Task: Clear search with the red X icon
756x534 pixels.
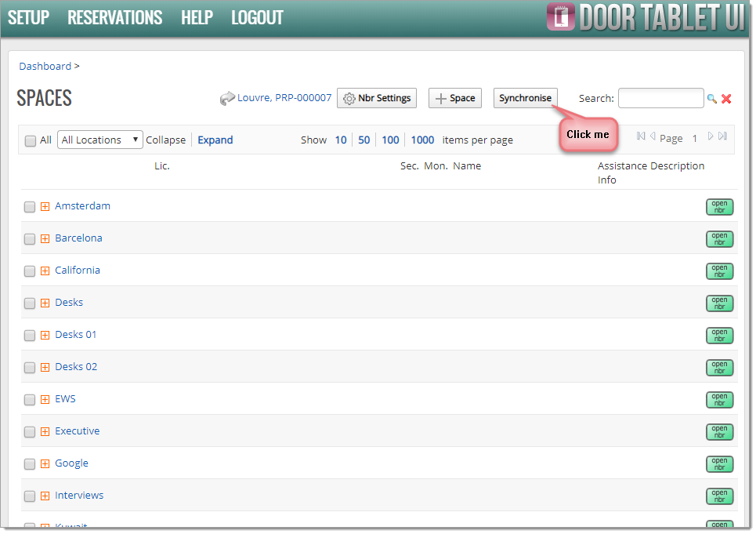Action: pos(726,99)
